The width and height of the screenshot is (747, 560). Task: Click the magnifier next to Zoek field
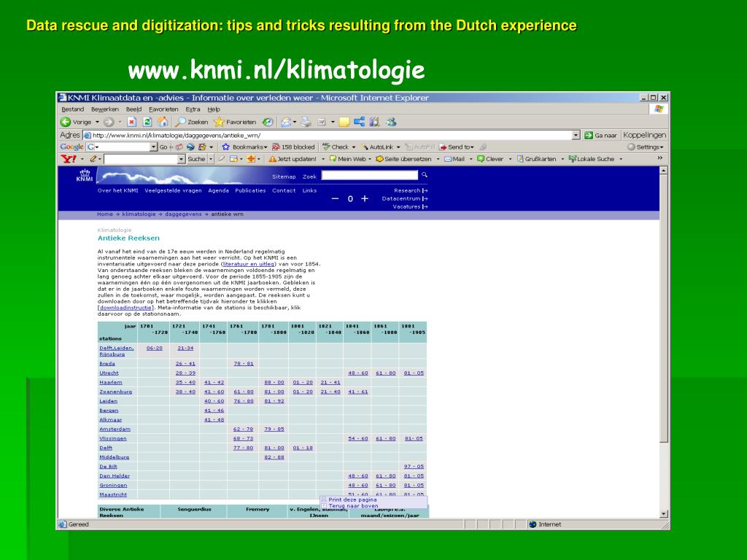[x=425, y=175]
